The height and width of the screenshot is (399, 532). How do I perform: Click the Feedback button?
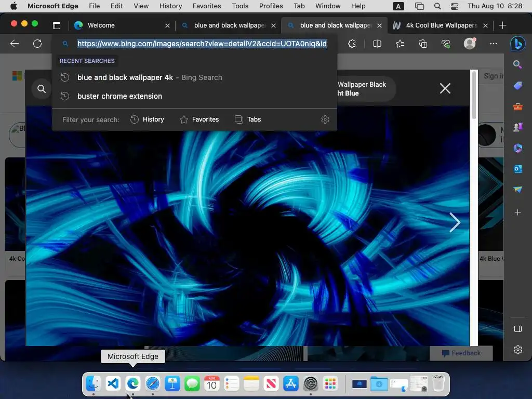(x=461, y=353)
